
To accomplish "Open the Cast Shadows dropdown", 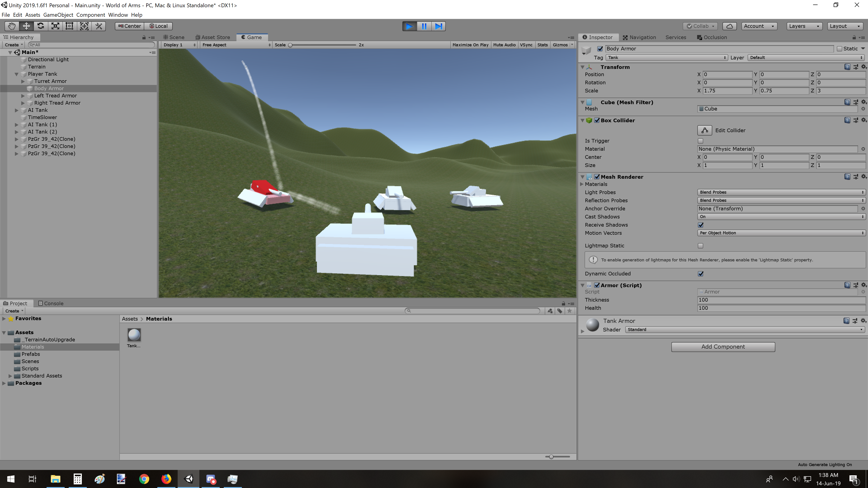I will pyautogui.click(x=781, y=217).
